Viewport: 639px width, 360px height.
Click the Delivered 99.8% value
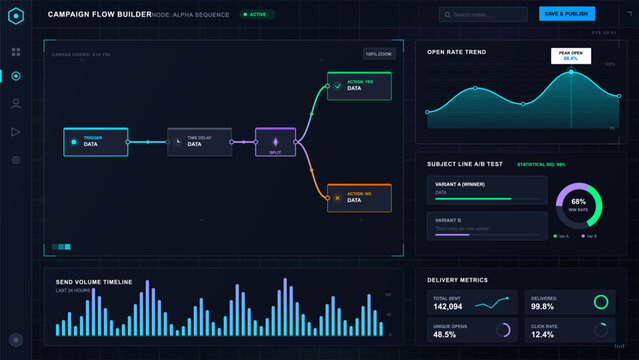tap(542, 307)
